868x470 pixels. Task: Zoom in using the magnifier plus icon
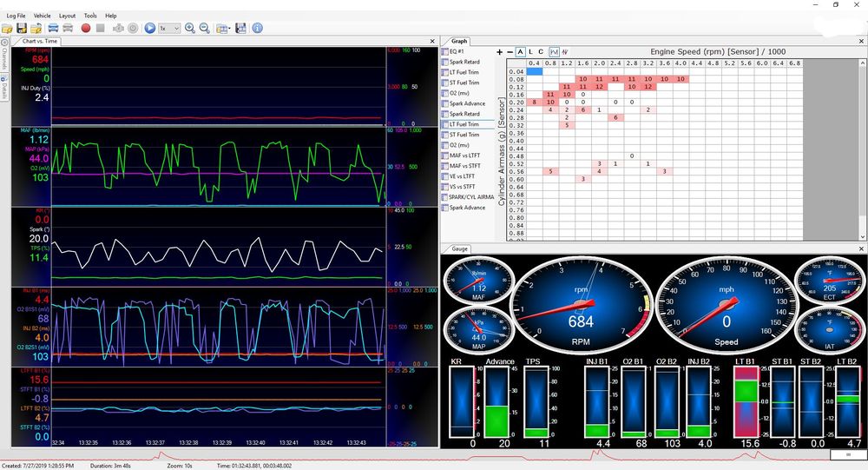tap(190, 29)
